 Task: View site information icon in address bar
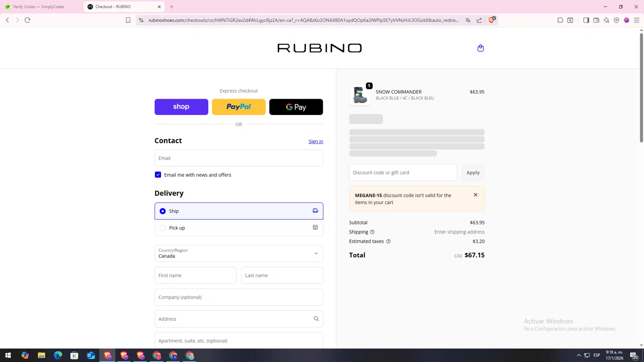click(141, 20)
